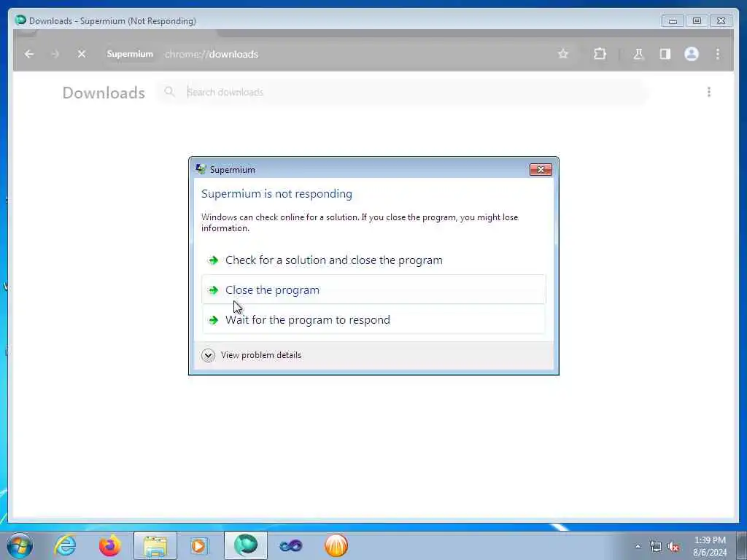Open the Chrome Labs flask icon
Viewport: 747px width, 560px height.
click(x=638, y=54)
